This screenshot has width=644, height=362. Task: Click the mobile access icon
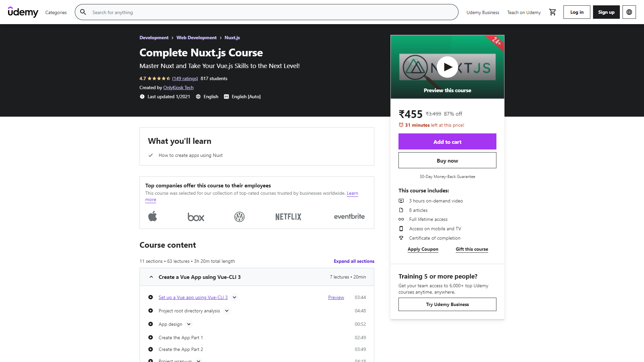tap(401, 229)
